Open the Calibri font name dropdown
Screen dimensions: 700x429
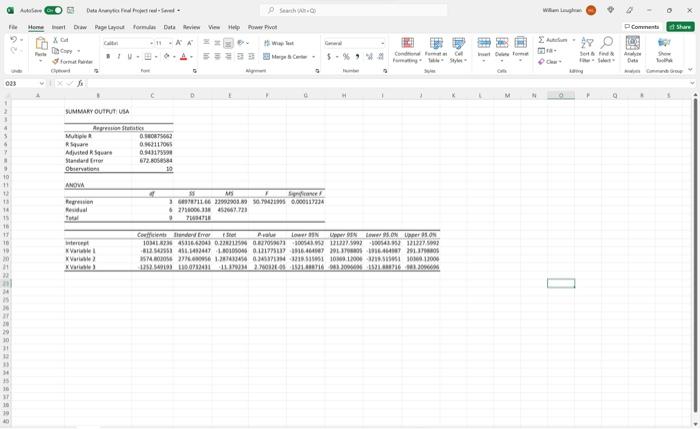coord(151,43)
